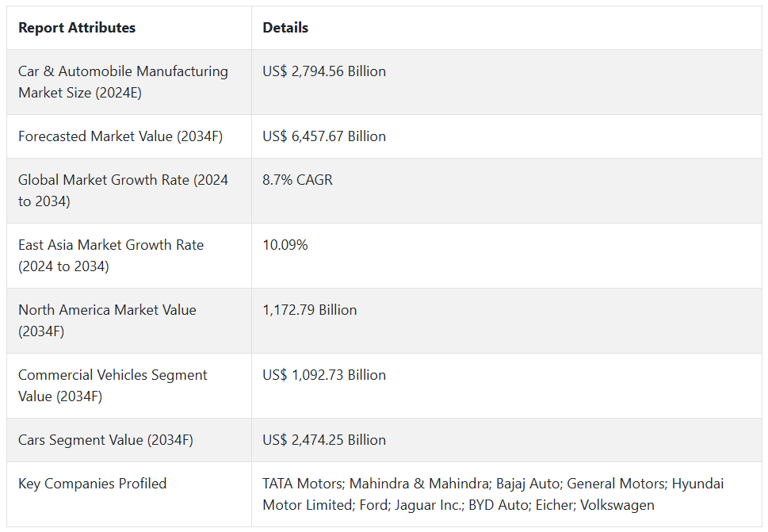Click the 1,172.79 Billion value
768x532 pixels.
pyautogui.click(x=310, y=310)
